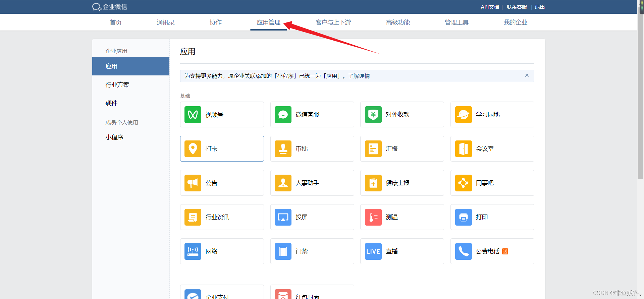Open the 企业支付 app icon
The image size is (644, 299).
[193, 294]
